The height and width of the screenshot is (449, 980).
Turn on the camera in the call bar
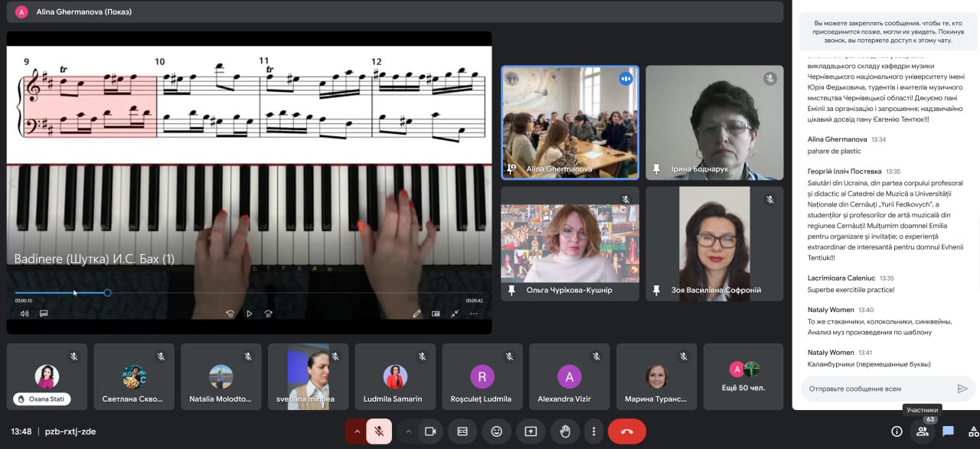pyautogui.click(x=430, y=431)
